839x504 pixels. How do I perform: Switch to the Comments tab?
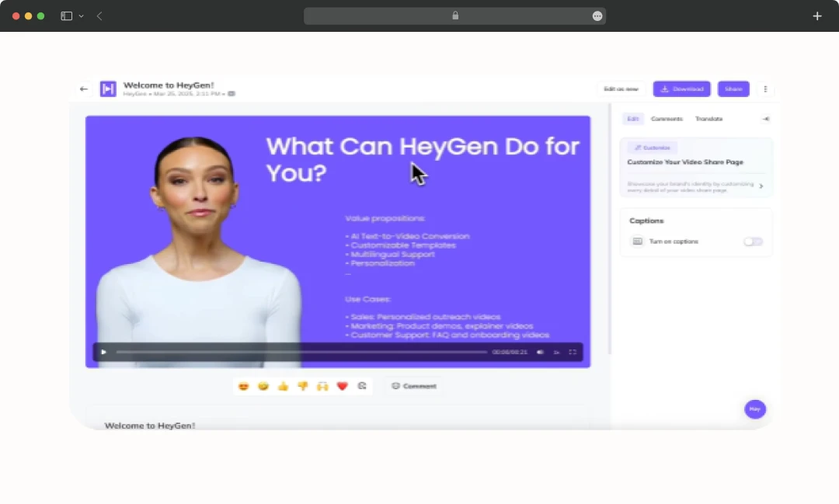[x=667, y=119]
